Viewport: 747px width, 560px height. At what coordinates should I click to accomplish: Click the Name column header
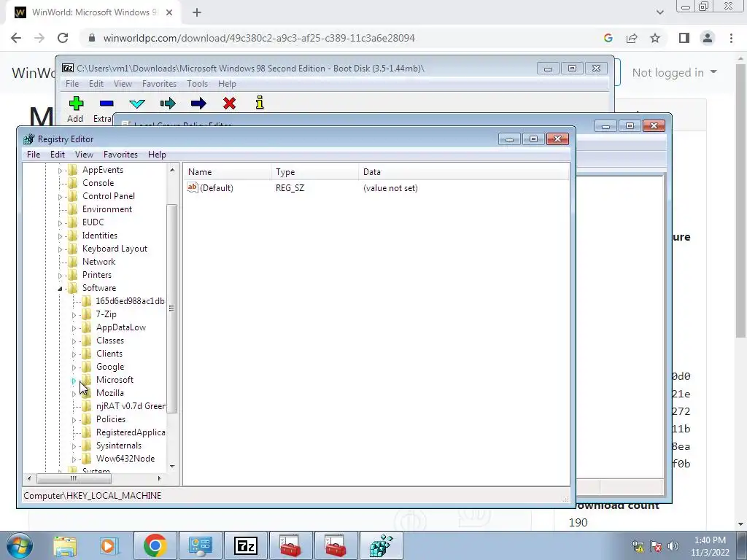click(228, 172)
